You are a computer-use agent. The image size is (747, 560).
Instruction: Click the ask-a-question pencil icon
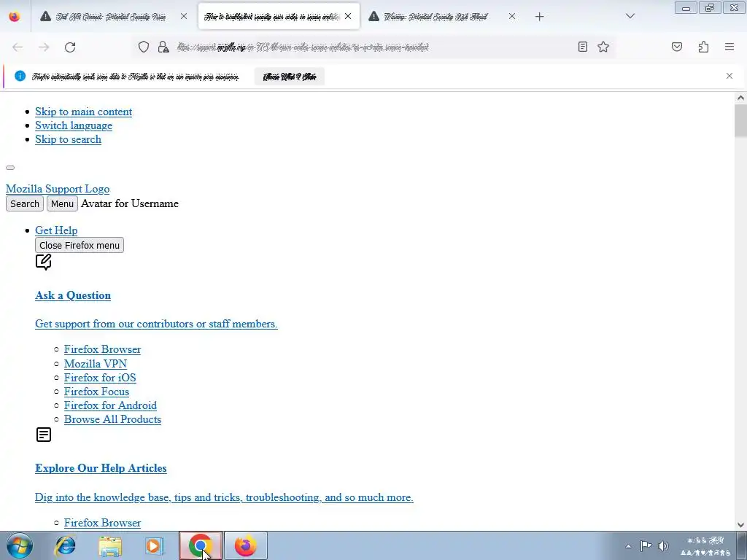(43, 262)
